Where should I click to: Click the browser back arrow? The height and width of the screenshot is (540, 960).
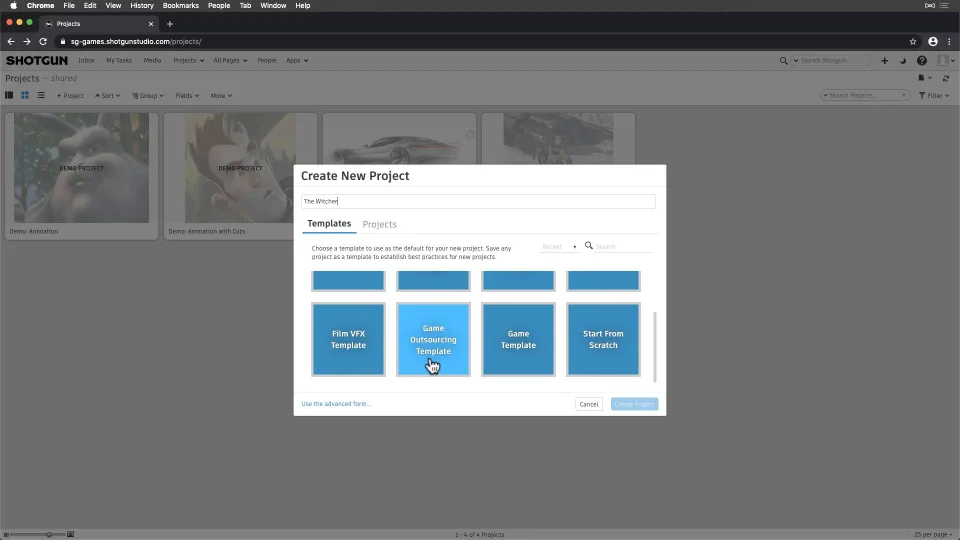(x=10, y=42)
